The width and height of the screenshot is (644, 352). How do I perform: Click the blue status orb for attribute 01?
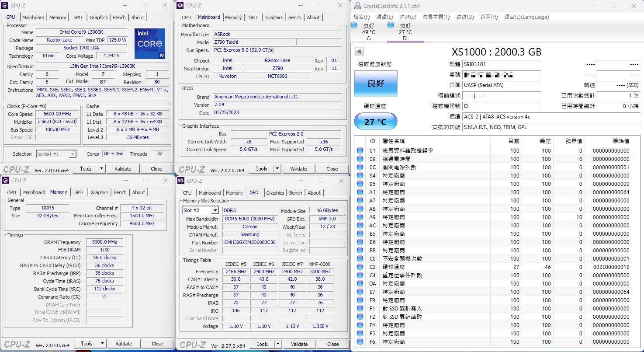pos(360,150)
